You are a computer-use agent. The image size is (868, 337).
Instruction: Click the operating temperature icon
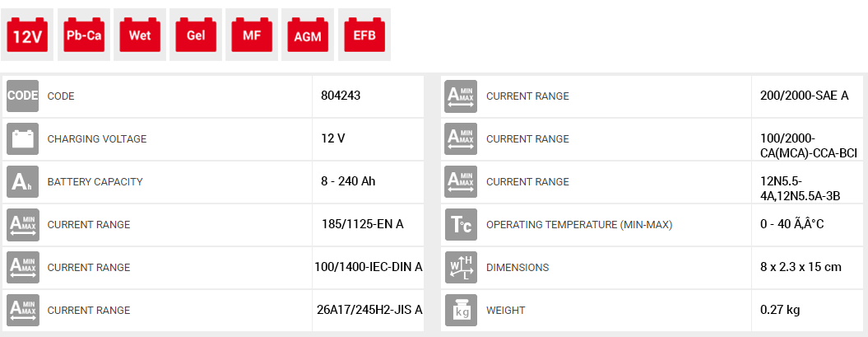(x=461, y=224)
